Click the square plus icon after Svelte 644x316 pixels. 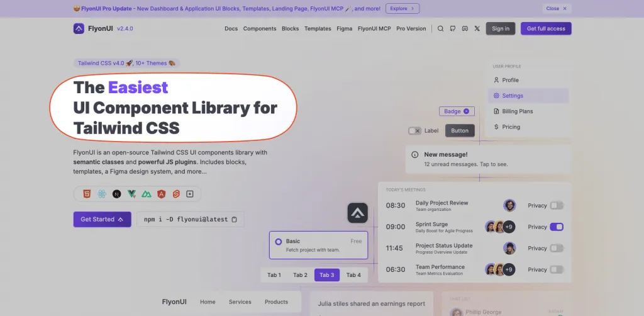(x=190, y=194)
